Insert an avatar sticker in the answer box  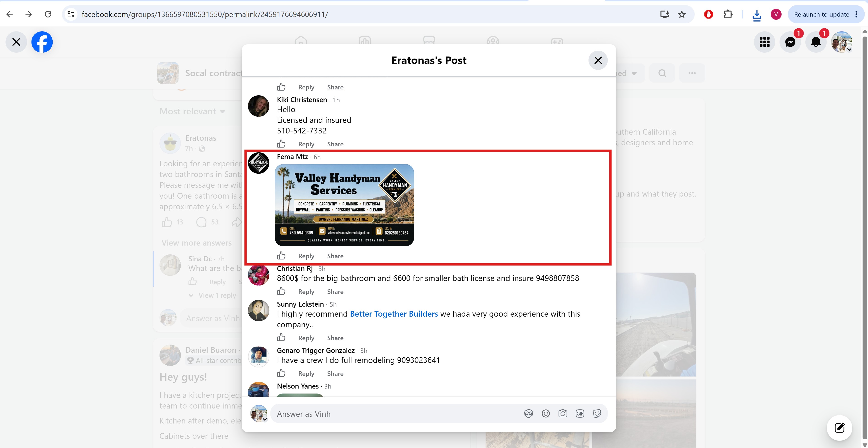click(x=528, y=414)
